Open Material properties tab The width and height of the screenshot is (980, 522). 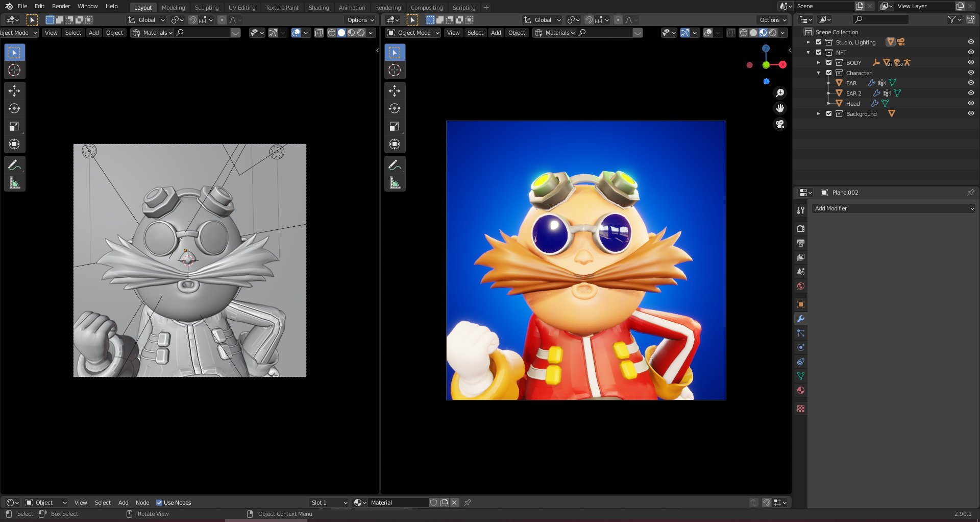[x=801, y=390]
